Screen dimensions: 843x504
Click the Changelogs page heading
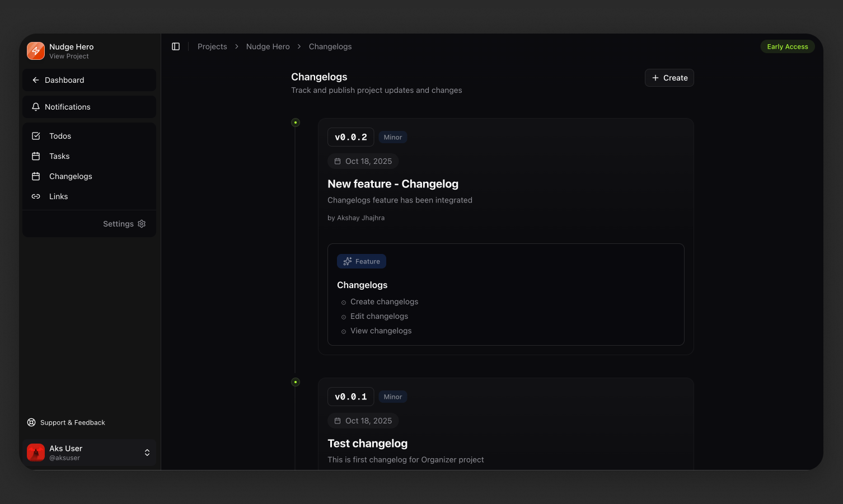coord(319,77)
